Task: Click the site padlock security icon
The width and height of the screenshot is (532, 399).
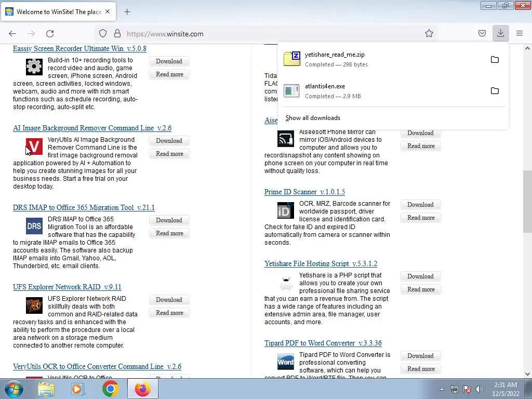Action: [x=117, y=34]
